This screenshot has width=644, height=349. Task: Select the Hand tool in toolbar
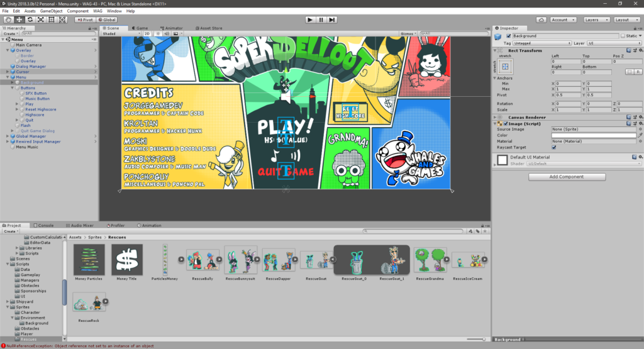pos(8,19)
